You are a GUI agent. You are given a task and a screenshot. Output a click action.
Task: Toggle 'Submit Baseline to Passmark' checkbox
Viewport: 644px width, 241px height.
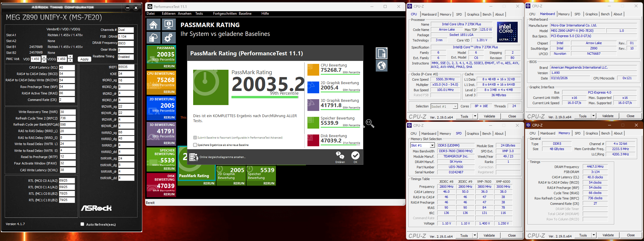195,137
